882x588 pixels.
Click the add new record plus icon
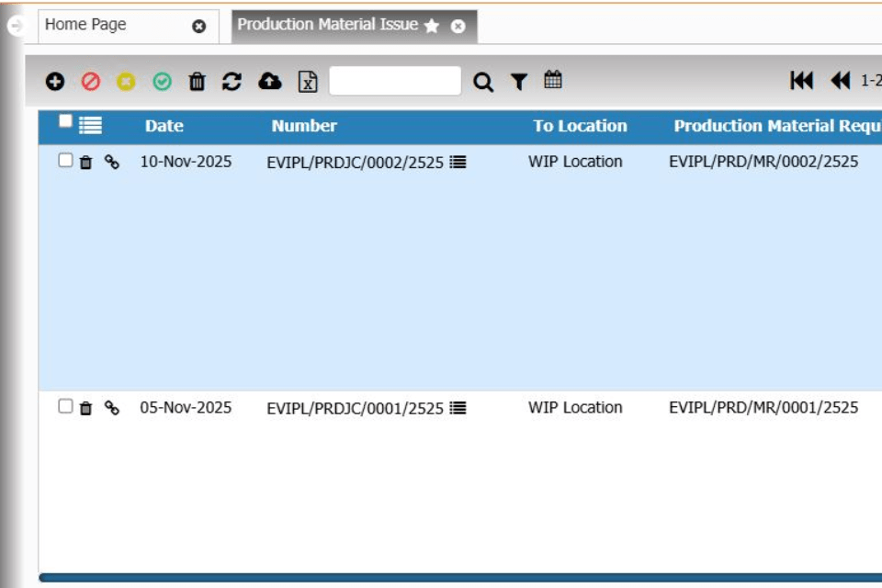pyautogui.click(x=54, y=82)
